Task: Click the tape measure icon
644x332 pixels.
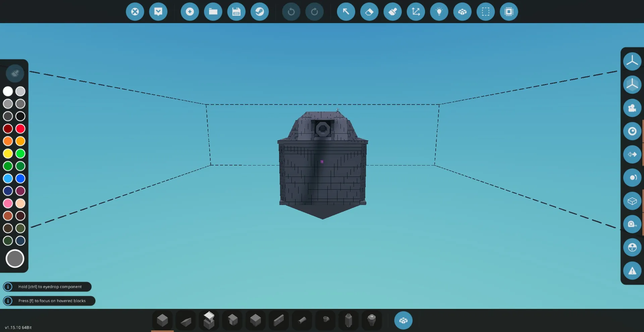Action: tap(632, 224)
